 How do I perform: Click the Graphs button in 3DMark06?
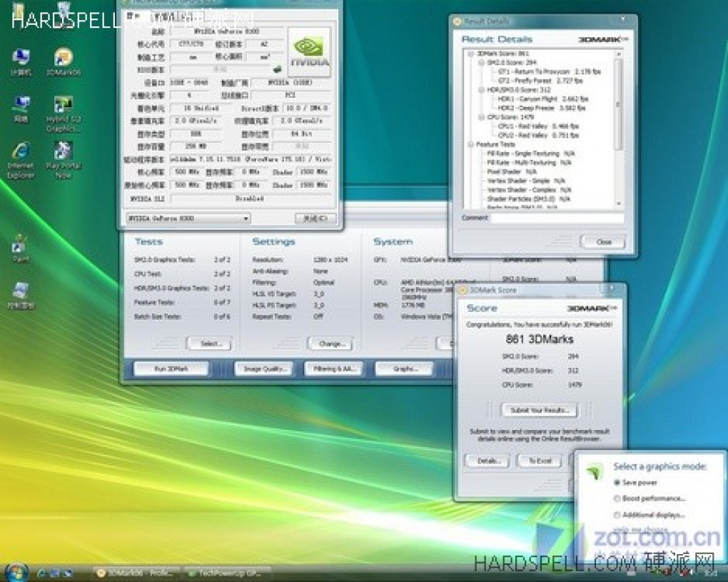(x=405, y=368)
